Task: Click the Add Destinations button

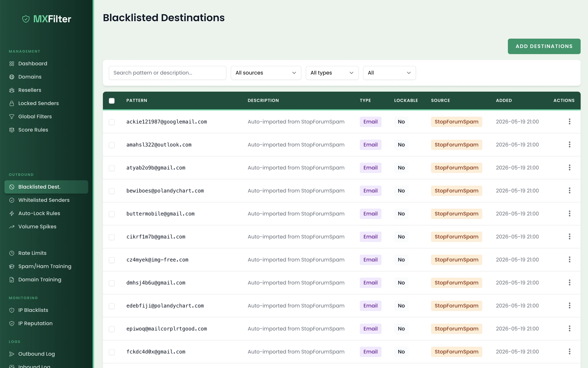Action: point(544,46)
